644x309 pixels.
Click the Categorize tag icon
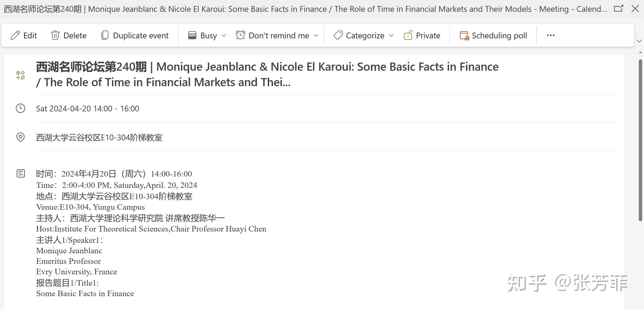(338, 35)
